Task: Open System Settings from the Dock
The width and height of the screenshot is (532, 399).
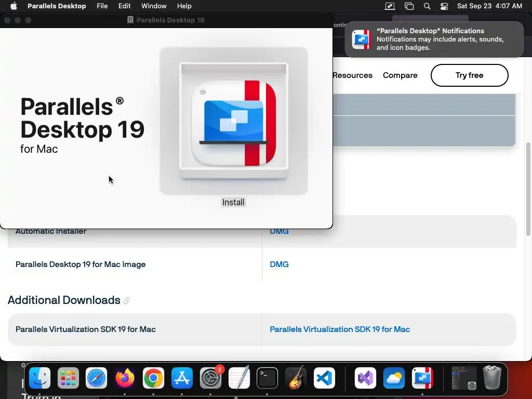Action: coord(210,378)
